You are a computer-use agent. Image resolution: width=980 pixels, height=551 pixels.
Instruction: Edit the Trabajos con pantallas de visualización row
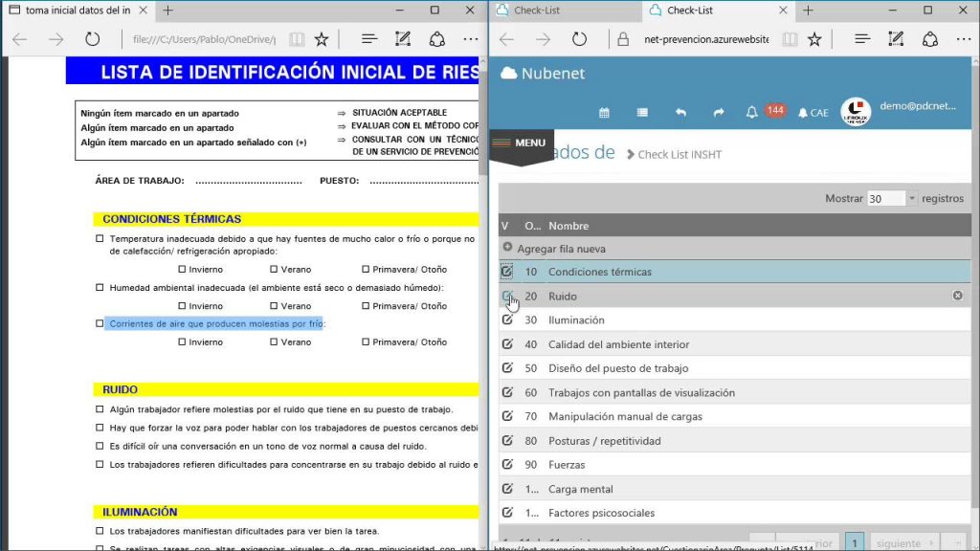(x=507, y=392)
